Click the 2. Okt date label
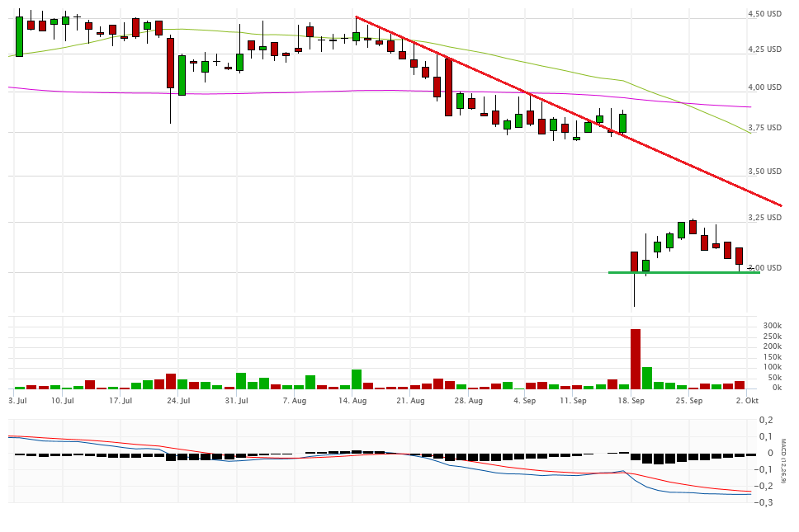799x532 pixels. tap(748, 401)
